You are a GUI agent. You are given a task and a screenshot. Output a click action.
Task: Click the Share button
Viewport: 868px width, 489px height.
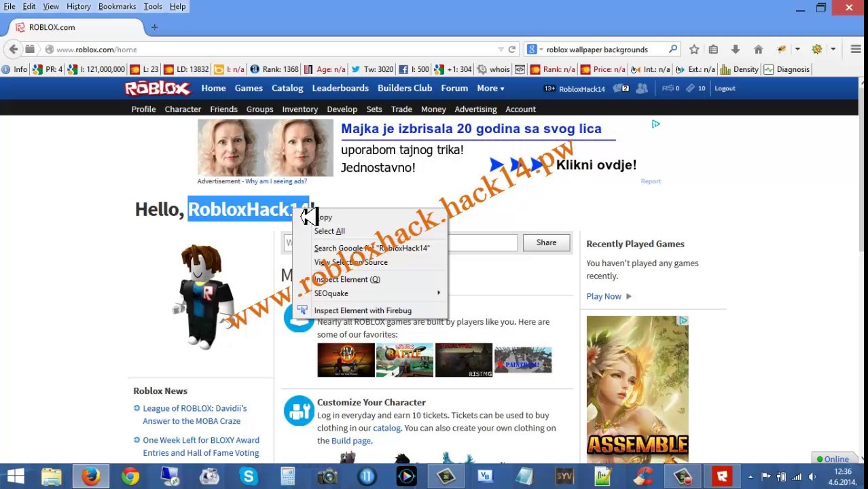[x=546, y=242]
